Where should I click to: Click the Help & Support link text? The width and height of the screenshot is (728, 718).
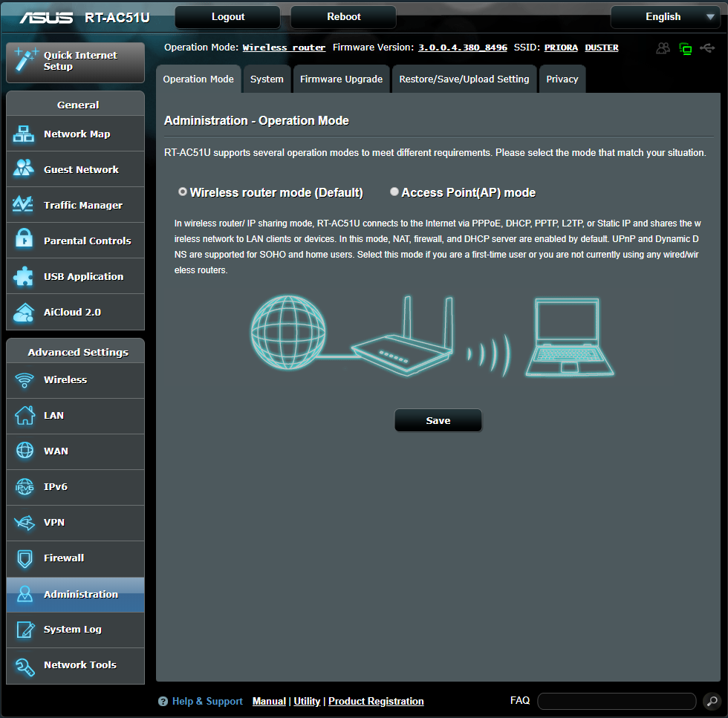click(x=207, y=701)
